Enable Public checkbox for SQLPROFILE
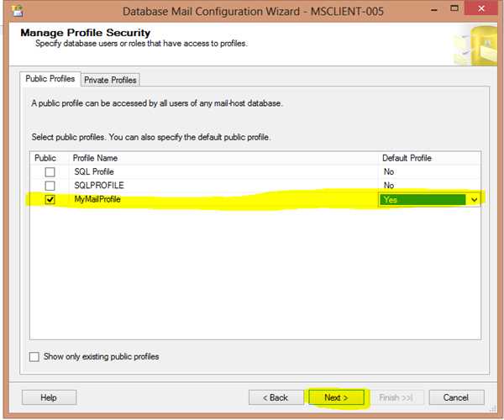The image size is (504, 420). (x=50, y=186)
